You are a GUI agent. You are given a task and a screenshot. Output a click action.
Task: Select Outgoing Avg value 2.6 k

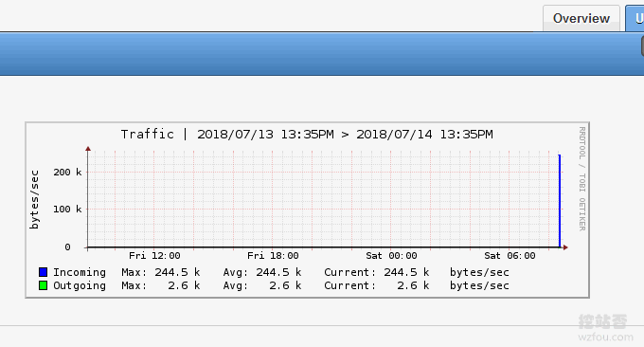pos(285,285)
